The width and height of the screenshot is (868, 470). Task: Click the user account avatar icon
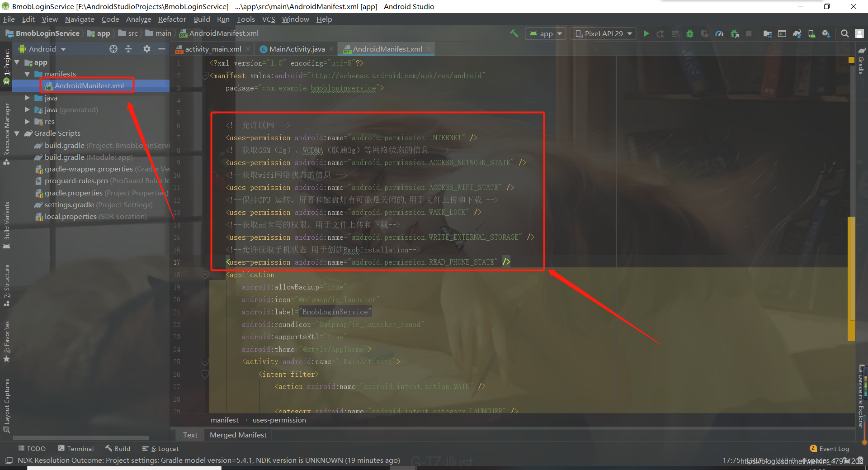pyautogui.click(x=859, y=33)
